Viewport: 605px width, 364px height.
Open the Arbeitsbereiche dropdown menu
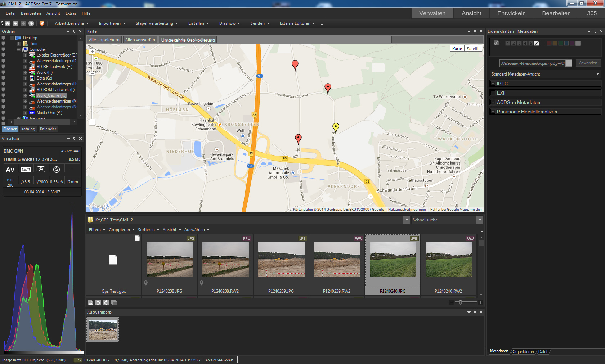pos(71,23)
